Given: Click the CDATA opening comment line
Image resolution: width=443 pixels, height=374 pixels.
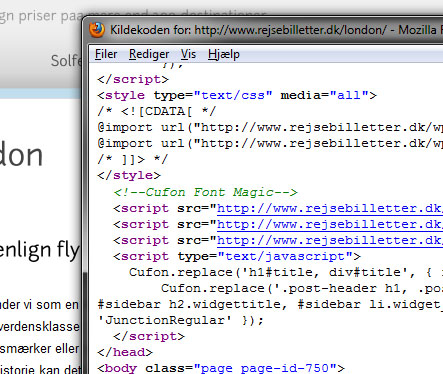Looking at the screenshot, I should [x=157, y=111].
